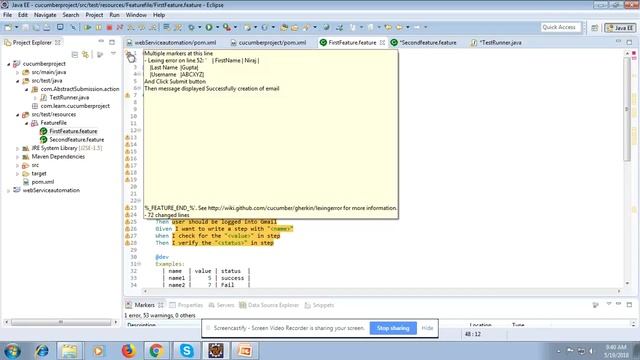This screenshot has height=360, width=640.
Task: Open the Project menu
Action: tap(94, 15)
